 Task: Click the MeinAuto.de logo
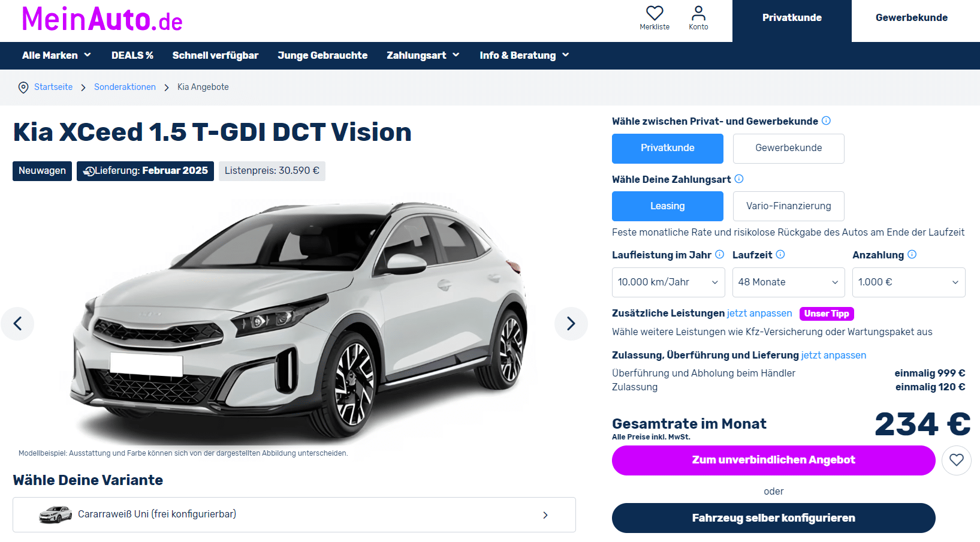click(102, 20)
